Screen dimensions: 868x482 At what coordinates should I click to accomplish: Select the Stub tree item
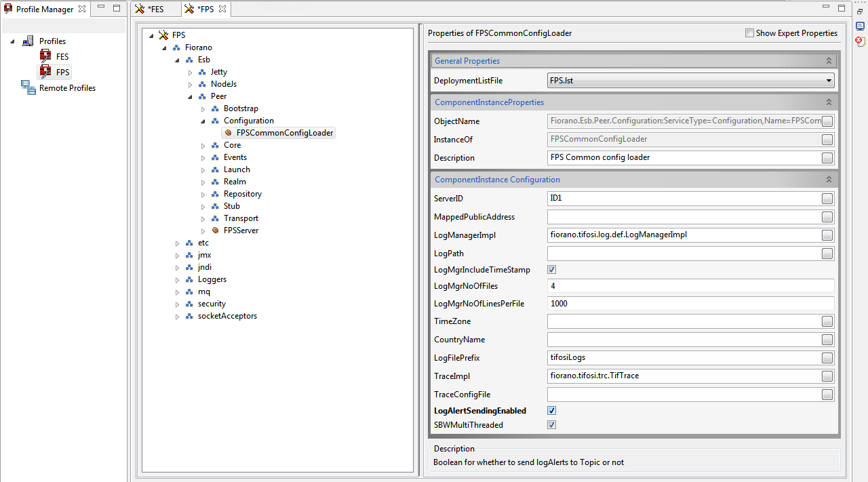point(232,206)
